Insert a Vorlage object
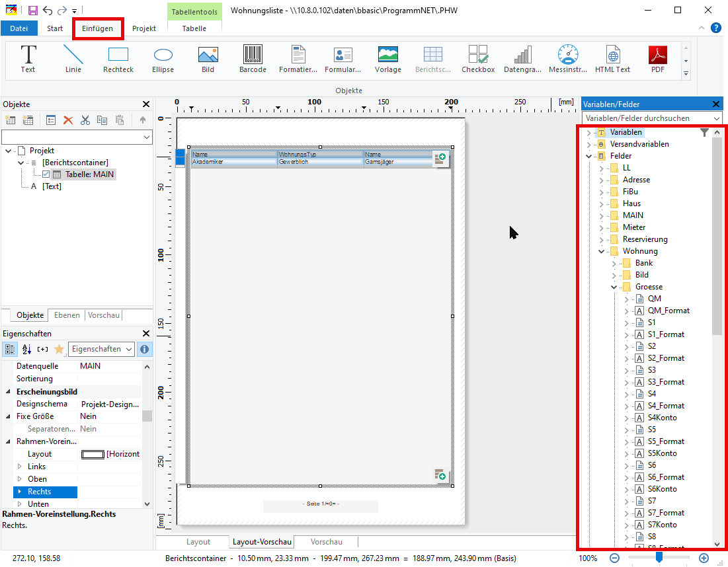 click(388, 59)
